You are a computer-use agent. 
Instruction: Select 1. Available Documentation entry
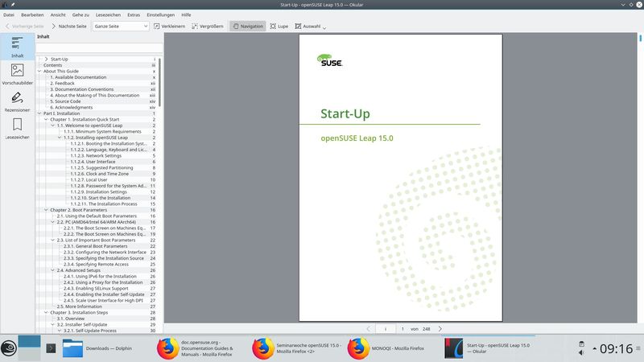(78, 77)
